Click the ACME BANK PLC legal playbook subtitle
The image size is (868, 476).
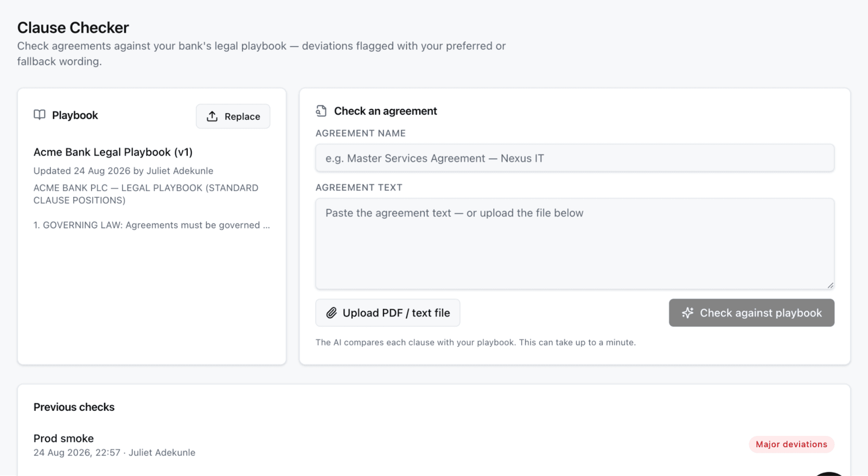[146, 194]
